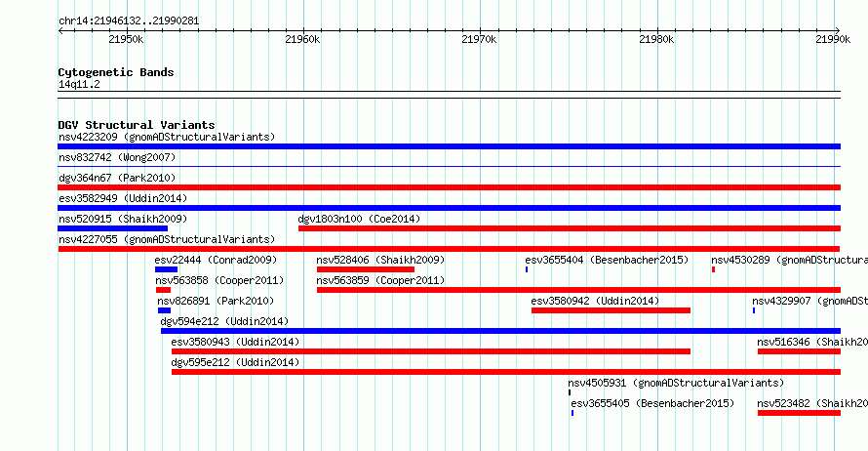Open the dgv594e212 (Uddin2014) label
Screen dimensions: 868x451
[224, 321]
